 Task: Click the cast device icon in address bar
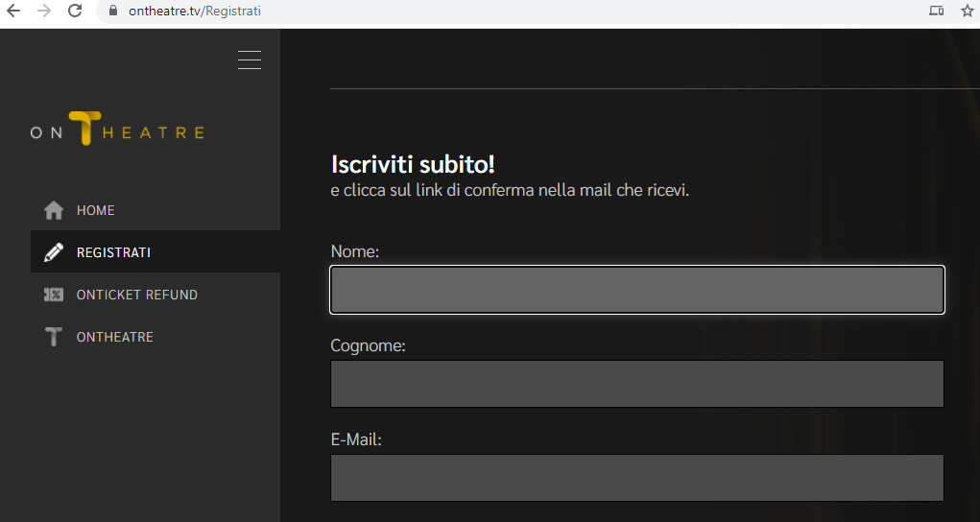pyautogui.click(x=936, y=11)
